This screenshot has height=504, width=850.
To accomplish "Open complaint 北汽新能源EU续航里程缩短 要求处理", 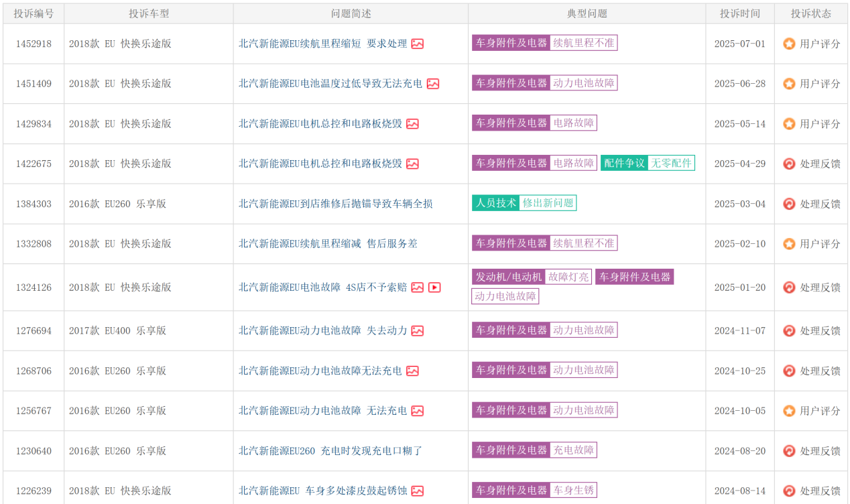I will point(323,44).
